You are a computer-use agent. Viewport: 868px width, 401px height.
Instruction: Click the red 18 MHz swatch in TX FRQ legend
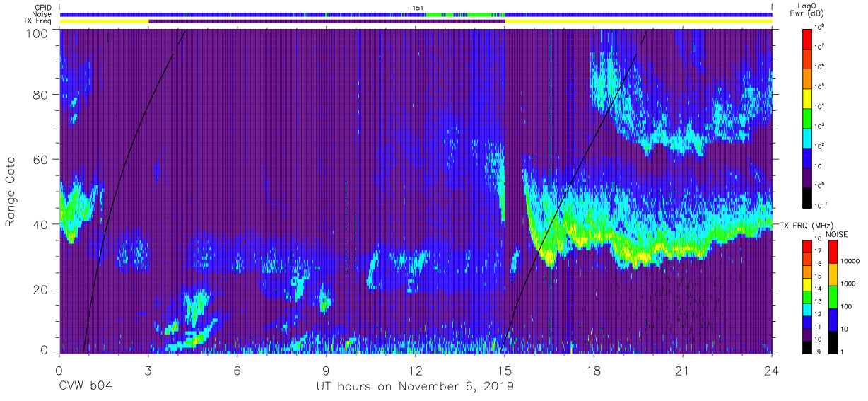click(x=806, y=246)
